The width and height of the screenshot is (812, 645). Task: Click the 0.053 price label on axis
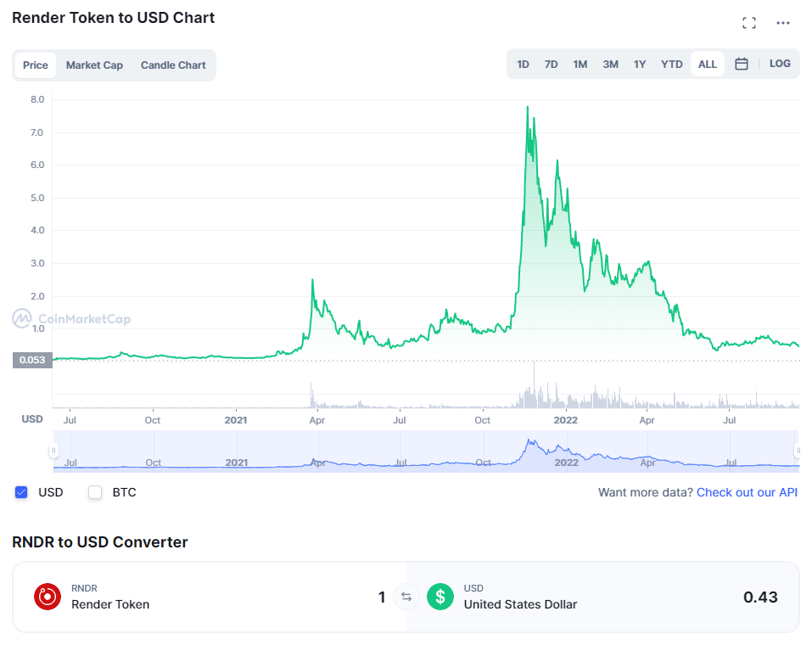pos(32,360)
